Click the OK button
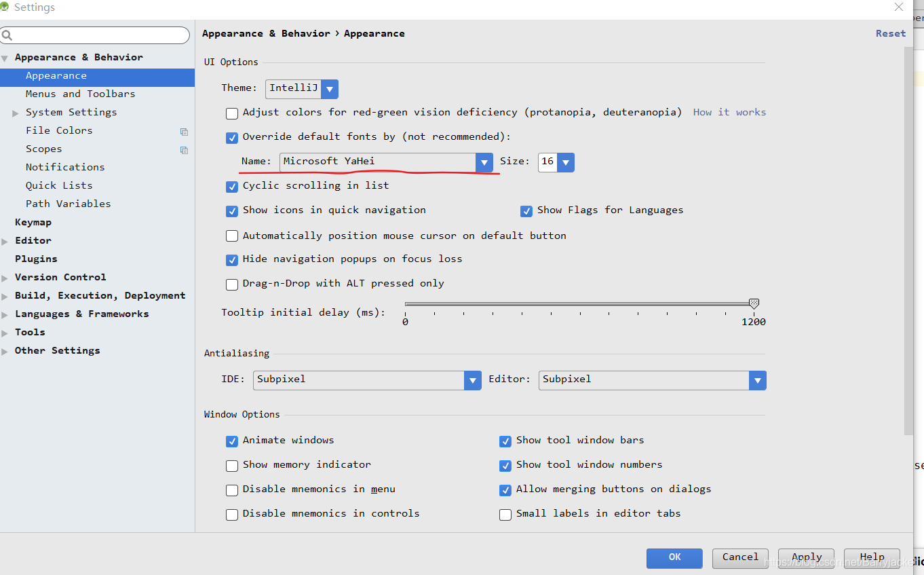 674,558
